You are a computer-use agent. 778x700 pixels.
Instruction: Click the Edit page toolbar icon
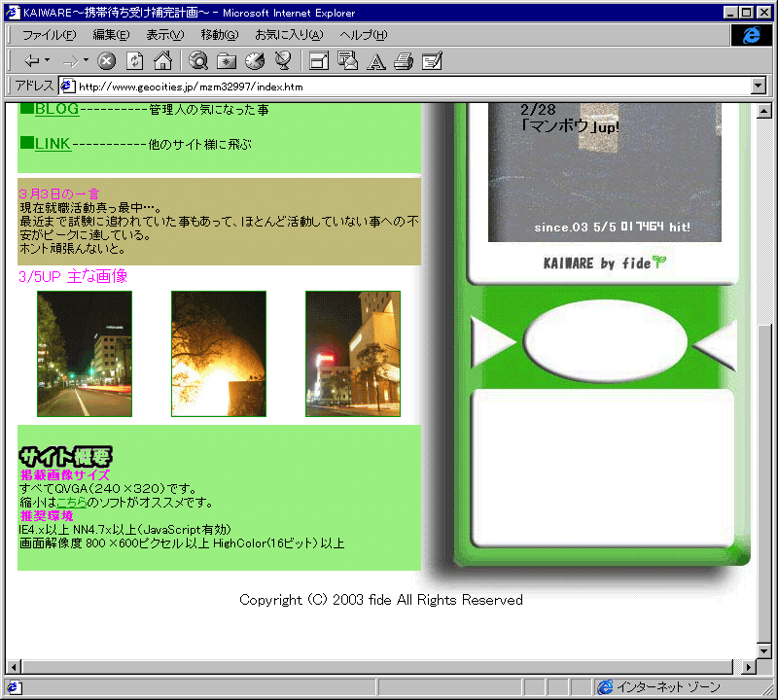point(432,61)
